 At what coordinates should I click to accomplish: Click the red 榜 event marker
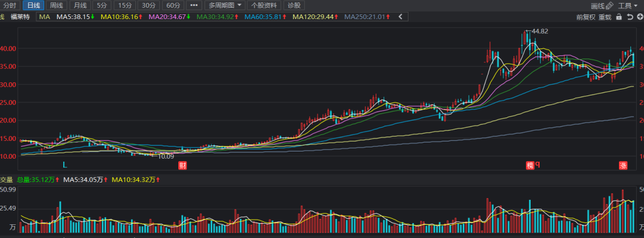(530, 166)
